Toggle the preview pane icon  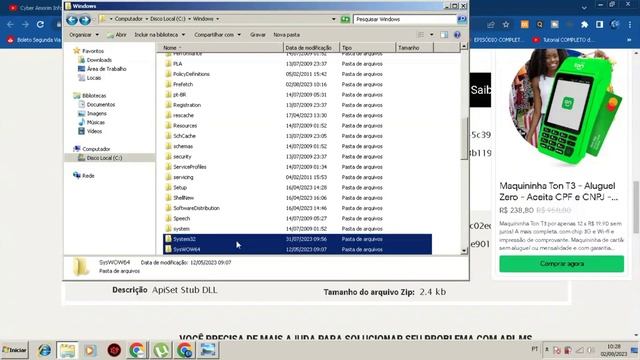click(444, 35)
